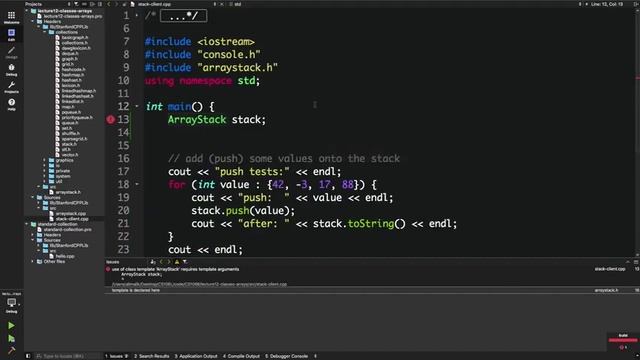
Task: Open the Compile Output tab
Action: pyautogui.click(x=241, y=356)
